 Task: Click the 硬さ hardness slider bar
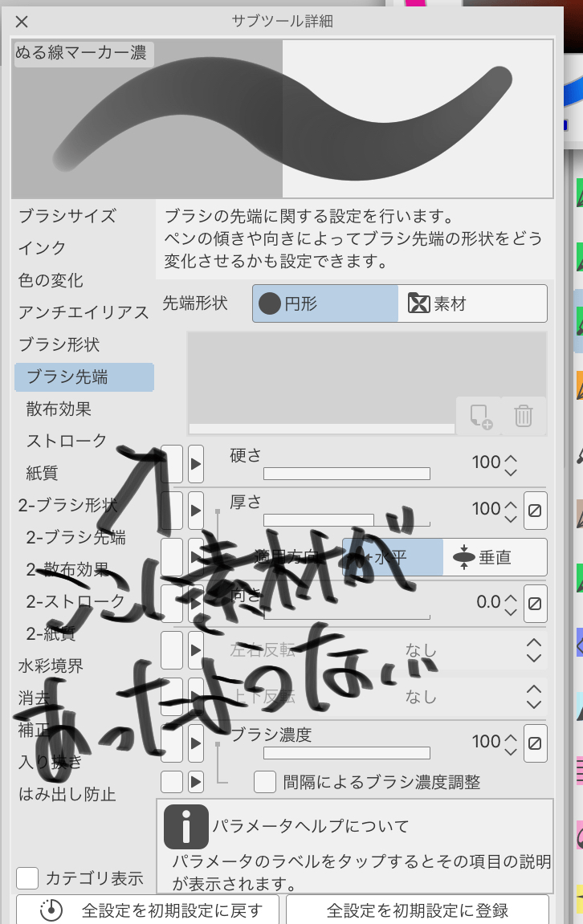(346, 474)
